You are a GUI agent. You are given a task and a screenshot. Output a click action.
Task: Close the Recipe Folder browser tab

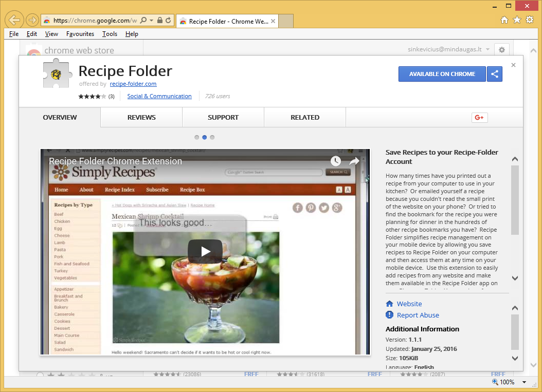[273, 21]
